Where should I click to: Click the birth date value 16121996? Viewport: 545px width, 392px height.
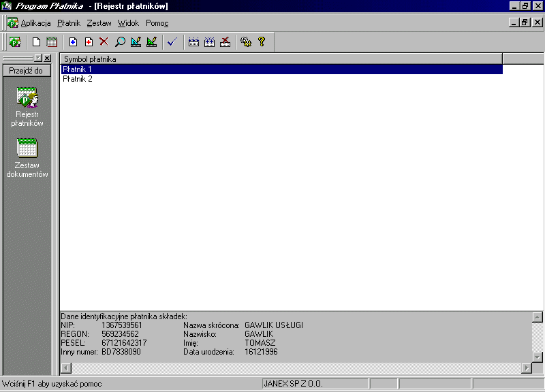[261, 352]
